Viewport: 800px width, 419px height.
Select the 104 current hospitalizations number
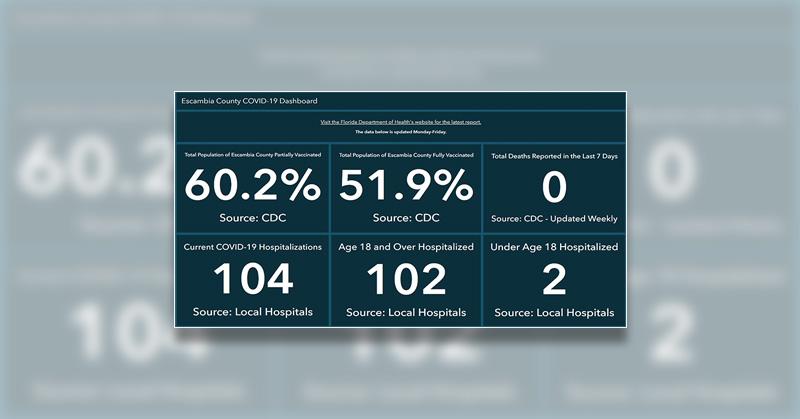252,279
